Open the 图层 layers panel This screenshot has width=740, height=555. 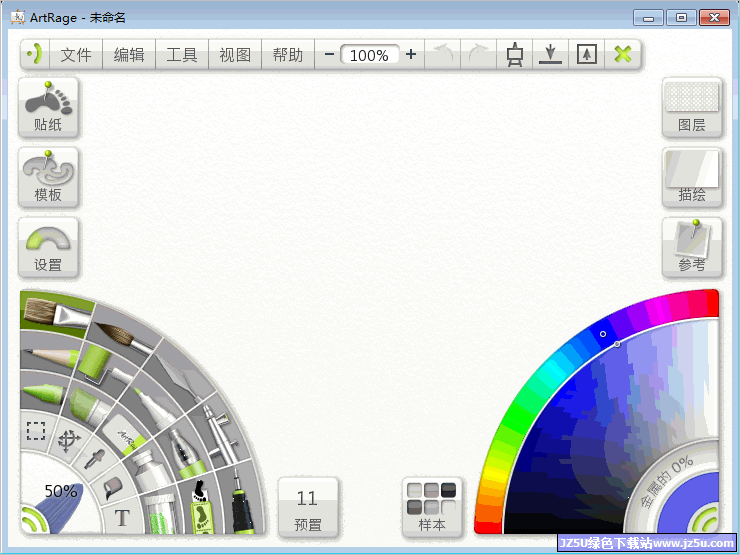coord(692,108)
